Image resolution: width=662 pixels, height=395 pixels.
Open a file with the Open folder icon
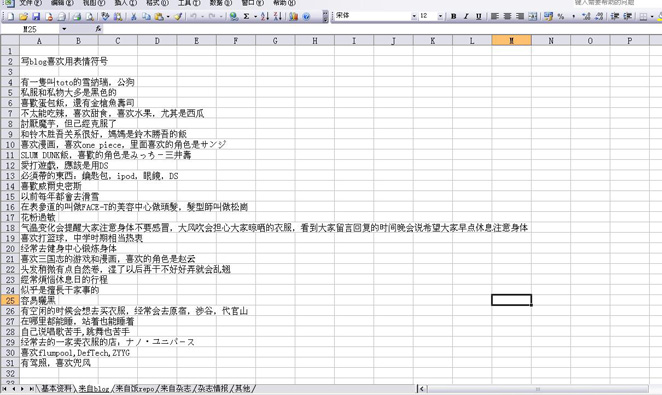coord(24,17)
